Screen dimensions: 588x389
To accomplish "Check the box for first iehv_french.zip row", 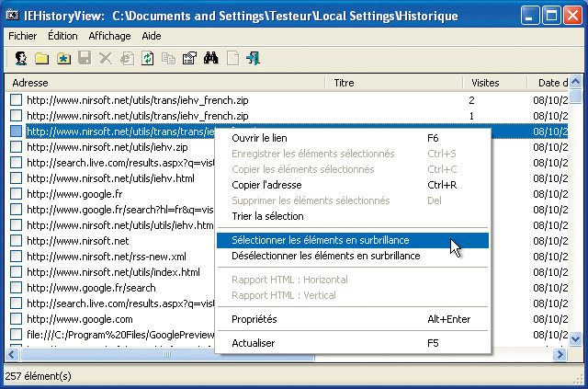I will [16, 100].
